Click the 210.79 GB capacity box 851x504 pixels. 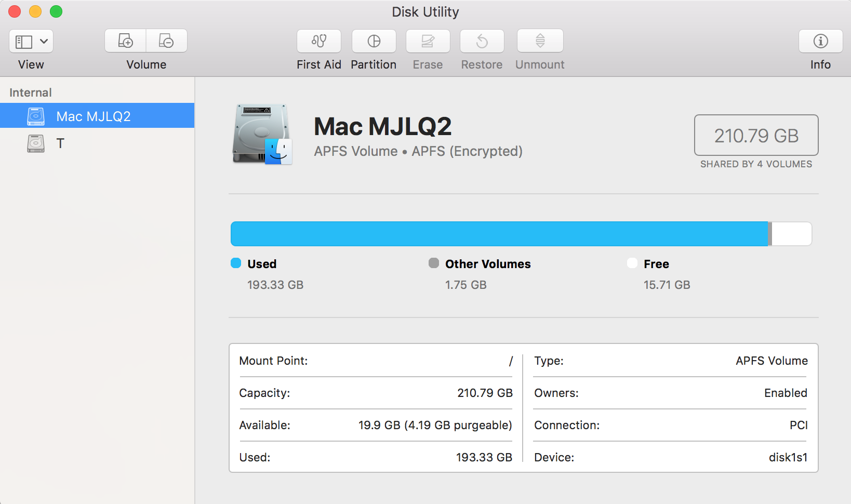coord(756,135)
